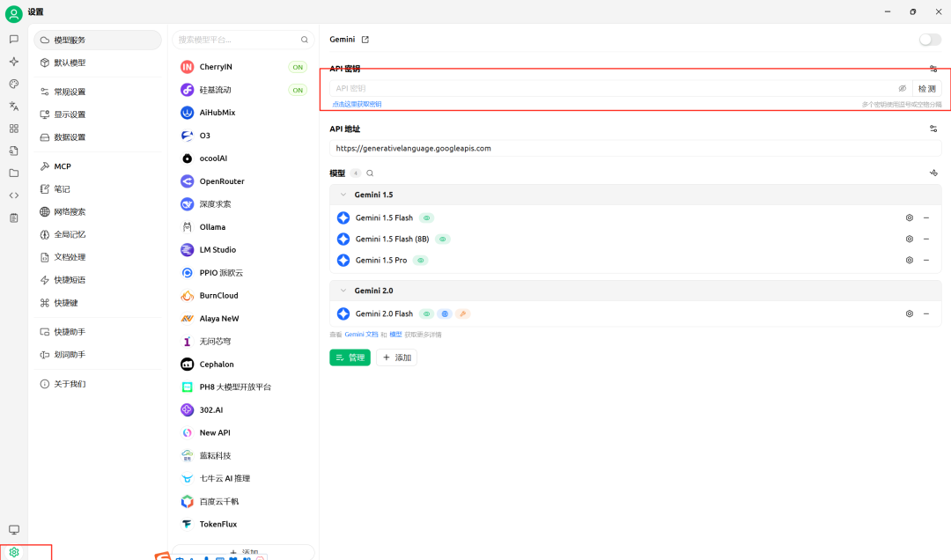
Task: Select the New API provider
Action: click(x=244, y=432)
